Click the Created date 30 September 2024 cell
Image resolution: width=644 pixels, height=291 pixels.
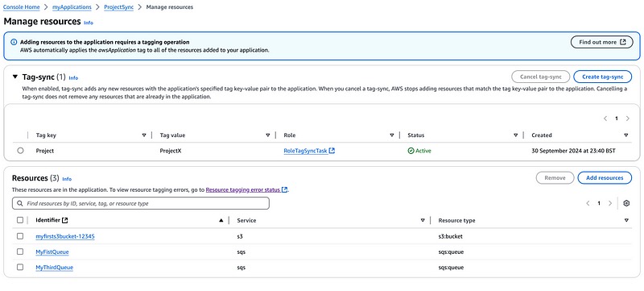click(573, 151)
